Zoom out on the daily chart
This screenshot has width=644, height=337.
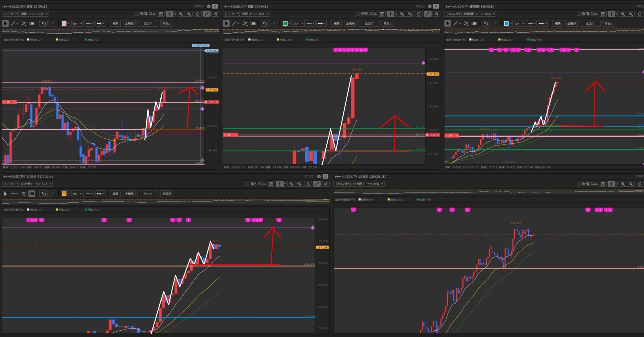click(410, 14)
